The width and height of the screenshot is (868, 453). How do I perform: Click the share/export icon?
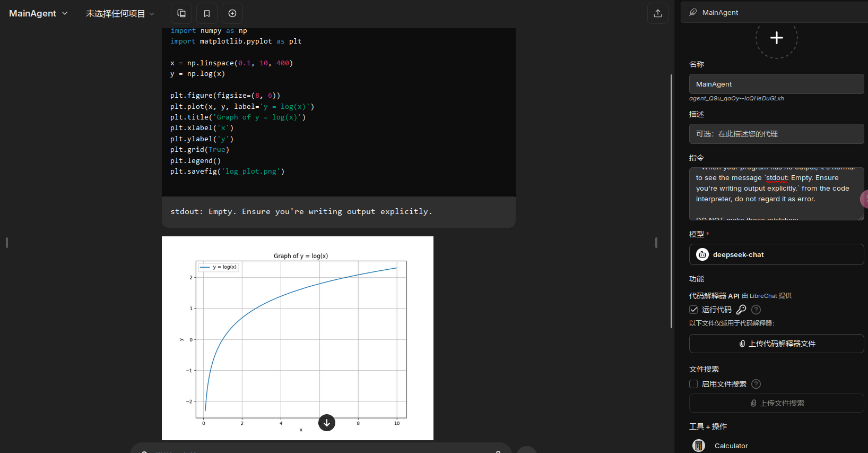(x=658, y=13)
